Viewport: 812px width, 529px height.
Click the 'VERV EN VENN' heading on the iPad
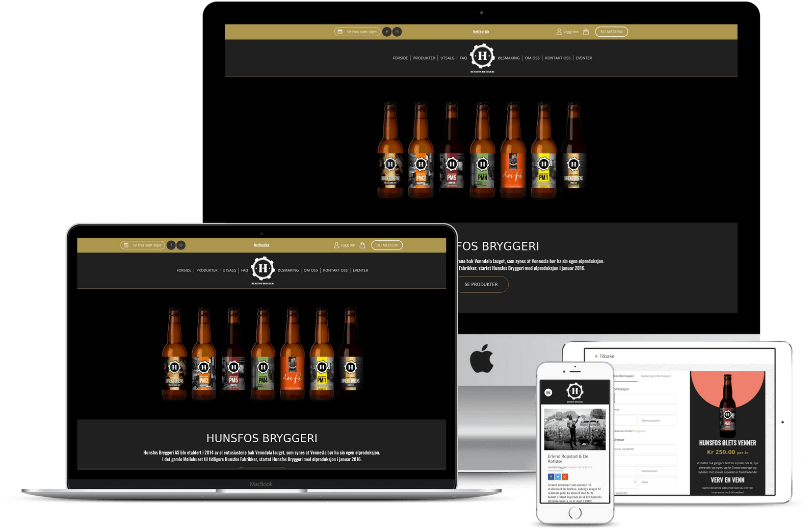click(x=727, y=480)
